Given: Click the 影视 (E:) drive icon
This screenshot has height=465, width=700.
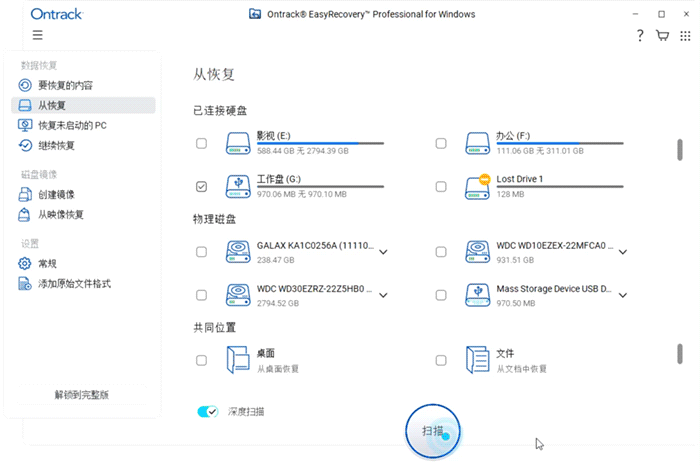Looking at the screenshot, I should pos(238,143).
